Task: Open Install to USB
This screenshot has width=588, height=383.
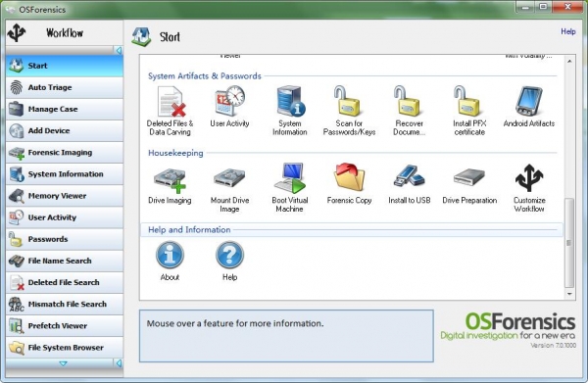Action: point(409,184)
